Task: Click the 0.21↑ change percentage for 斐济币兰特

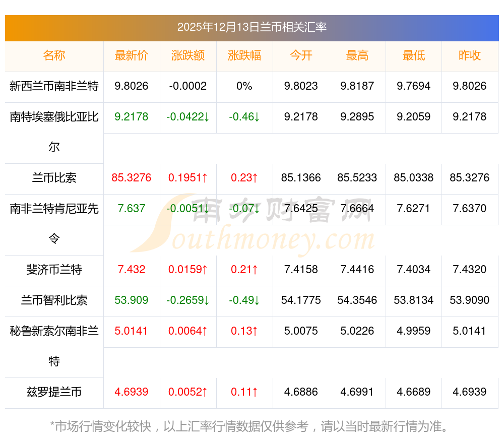Action: coord(244,270)
